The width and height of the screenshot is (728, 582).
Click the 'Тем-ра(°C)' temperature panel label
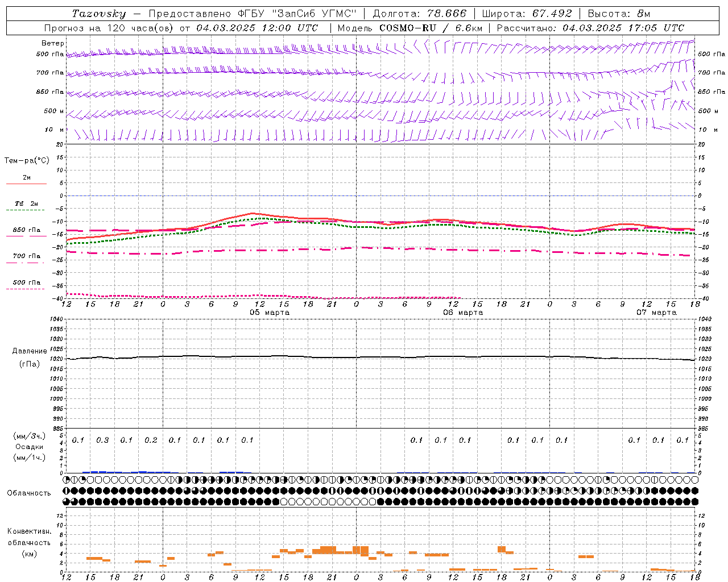tap(27, 161)
